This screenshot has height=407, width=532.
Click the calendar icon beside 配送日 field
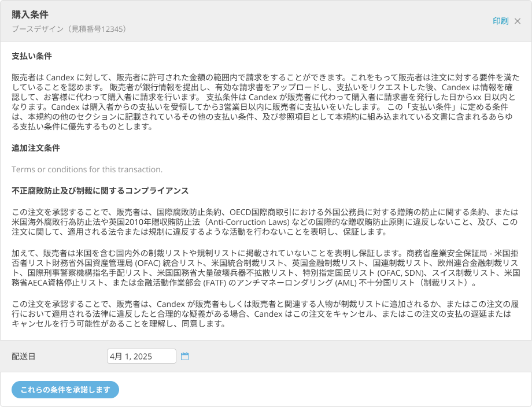(184, 356)
